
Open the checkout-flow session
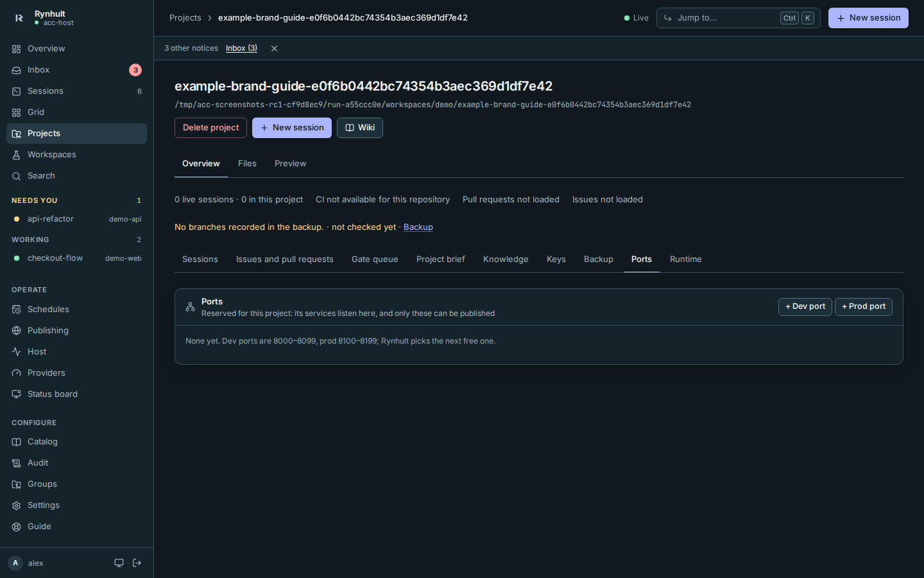(76, 258)
